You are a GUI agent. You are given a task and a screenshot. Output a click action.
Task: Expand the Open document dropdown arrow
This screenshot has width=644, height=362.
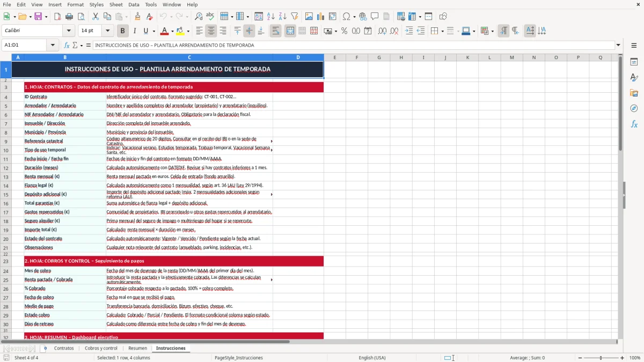[30, 17]
